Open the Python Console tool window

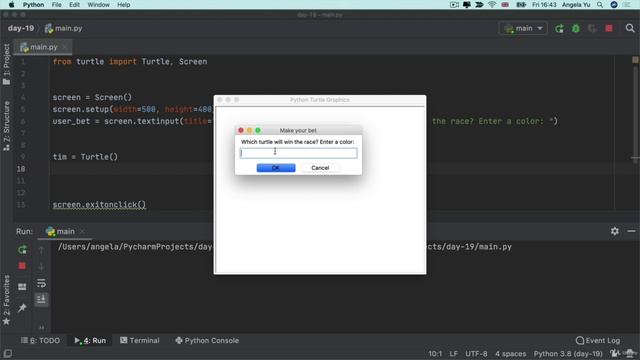[x=207, y=340]
